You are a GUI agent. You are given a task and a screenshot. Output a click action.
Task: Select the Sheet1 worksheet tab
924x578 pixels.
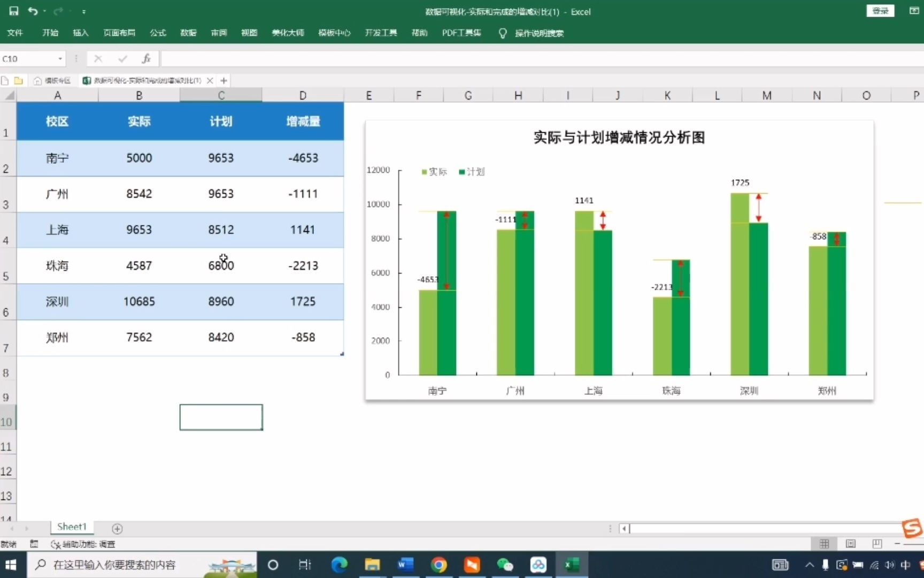72,527
